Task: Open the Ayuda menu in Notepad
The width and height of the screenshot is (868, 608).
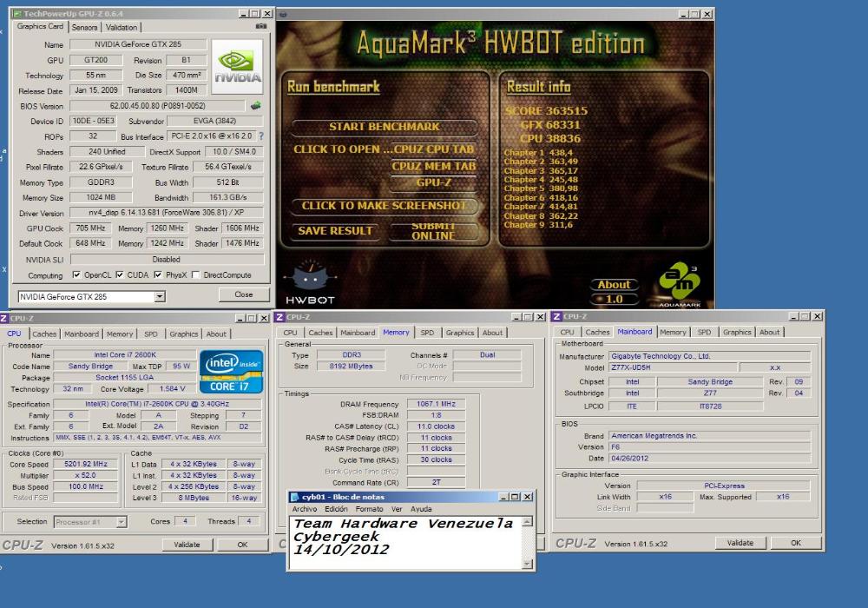Action: (x=421, y=509)
